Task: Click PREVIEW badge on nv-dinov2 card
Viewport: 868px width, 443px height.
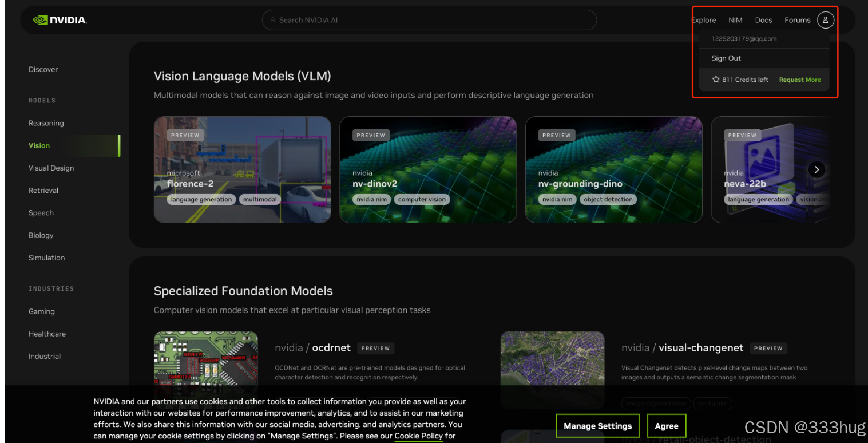Action: coord(371,136)
